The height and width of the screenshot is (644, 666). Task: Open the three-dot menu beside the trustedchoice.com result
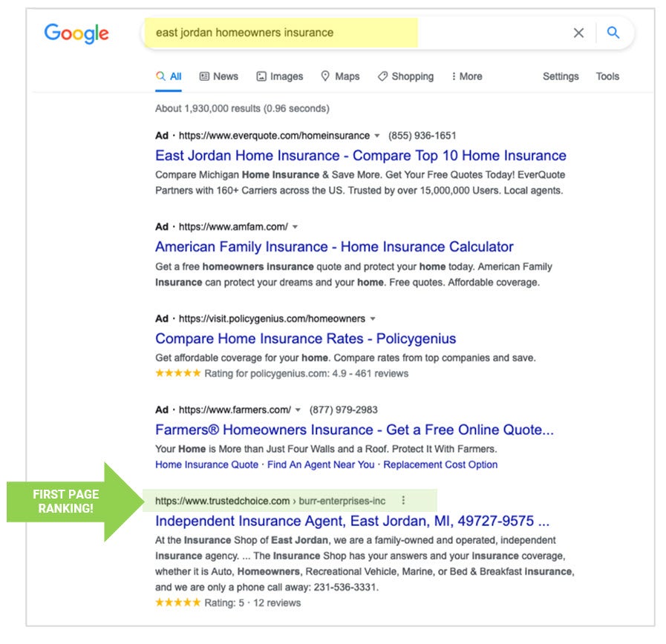(402, 501)
